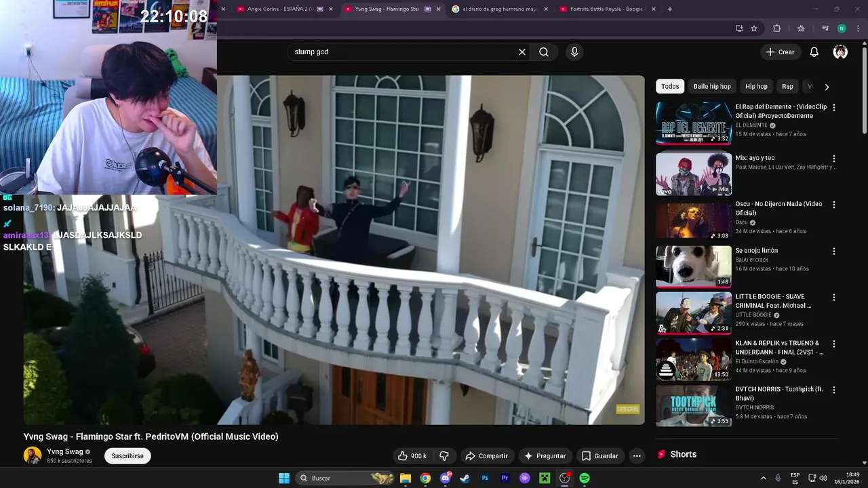Open options menu for Mix: ayo y teo
Image resolution: width=868 pixels, height=488 pixels.
pos(834,159)
